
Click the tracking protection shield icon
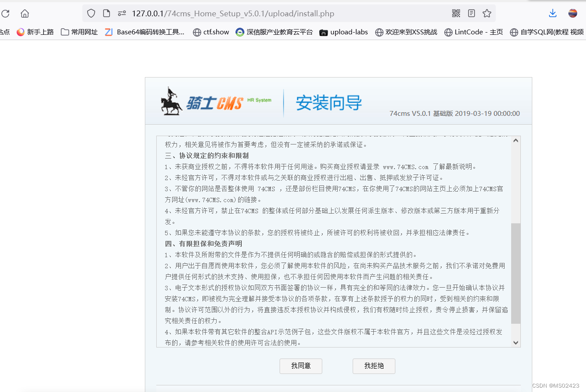91,13
